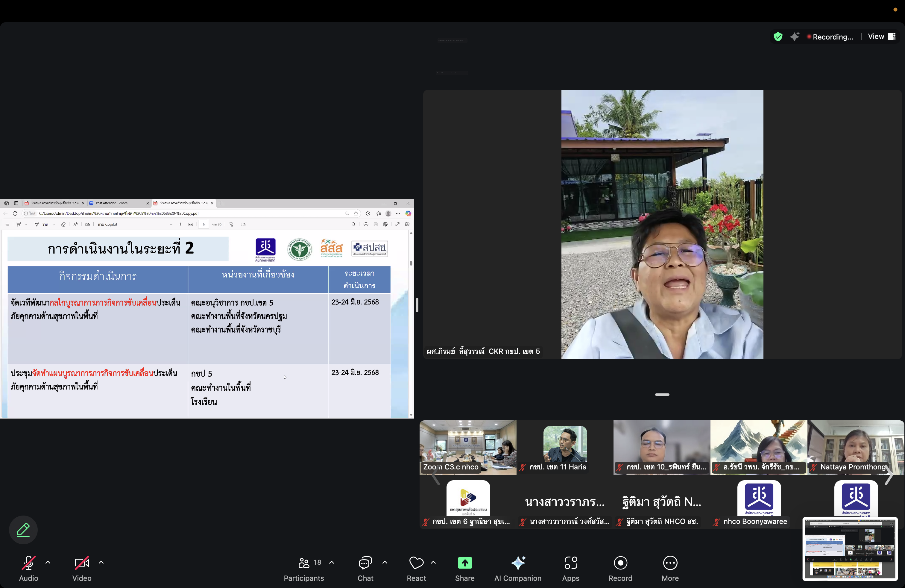
Task: Click the green encryption shield icon
Action: tap(778, 37)
